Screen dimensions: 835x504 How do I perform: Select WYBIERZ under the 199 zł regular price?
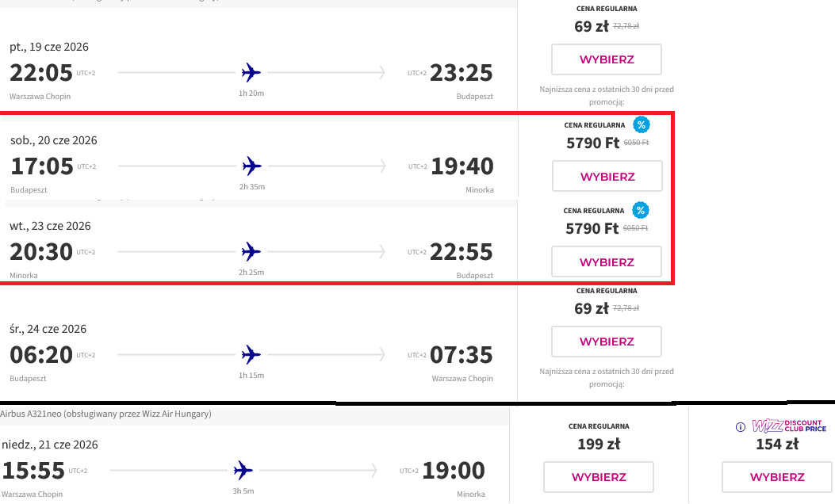599,477
